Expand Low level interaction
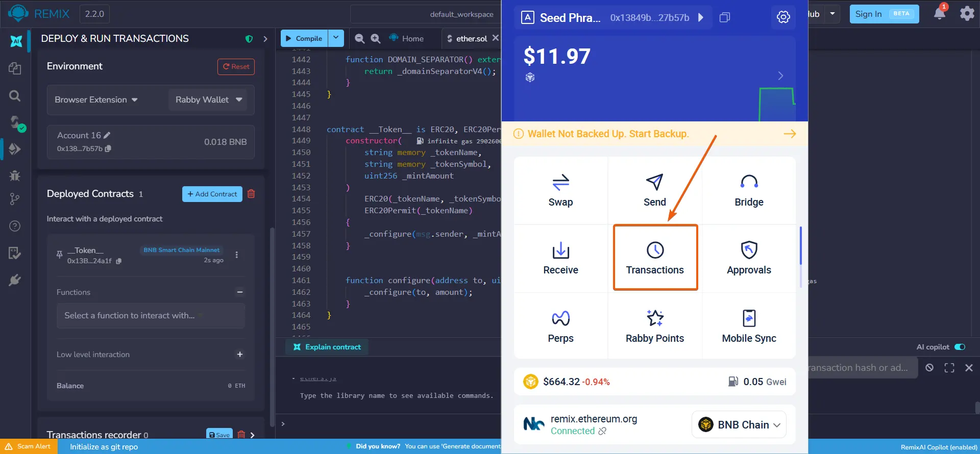This screenshot has height=454, width=980. pos(240,355)
